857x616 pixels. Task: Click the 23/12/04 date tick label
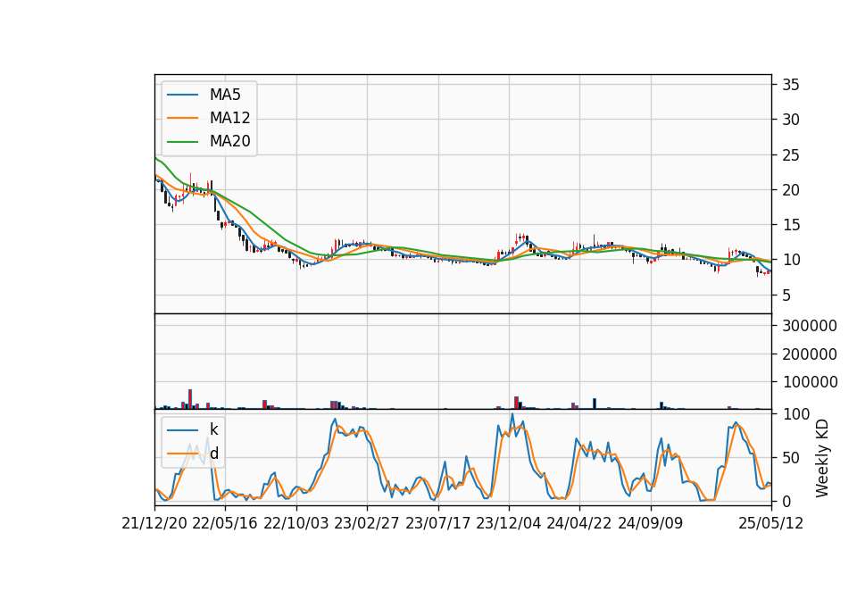509,523
